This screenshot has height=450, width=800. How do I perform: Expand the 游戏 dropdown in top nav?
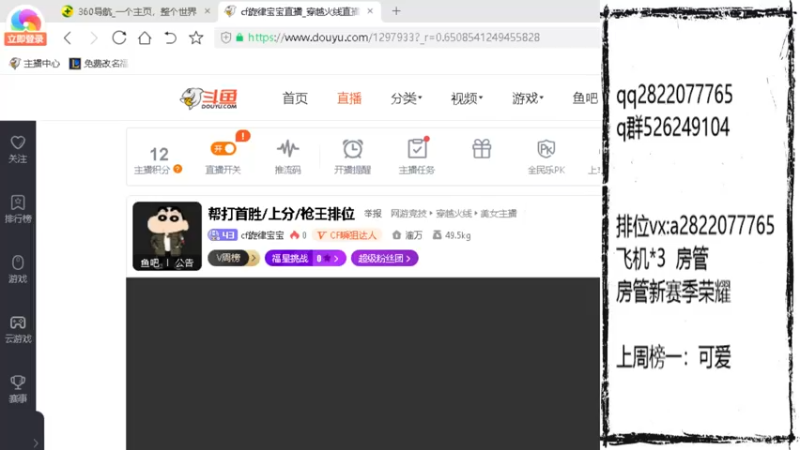pyautogui.click(x=528, y=98)
